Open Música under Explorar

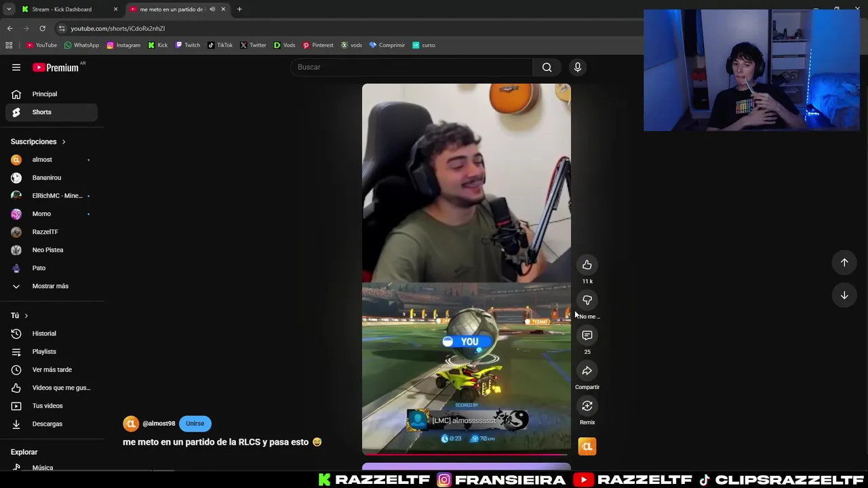(52, 467)
